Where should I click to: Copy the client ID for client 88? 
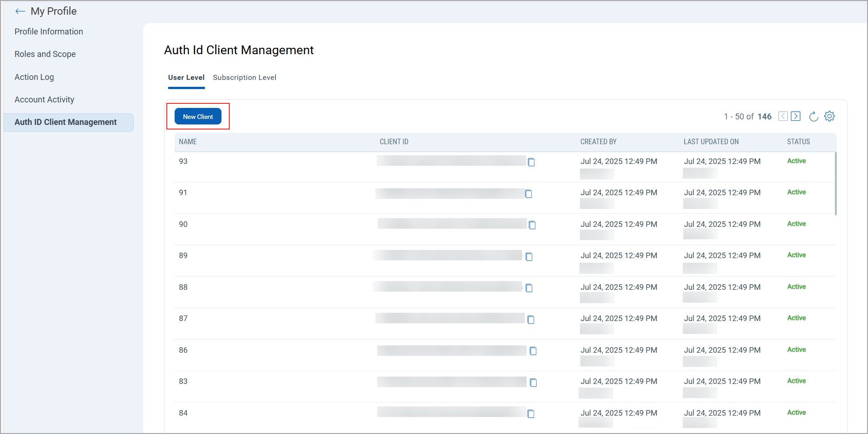click(x=529, y=288)
